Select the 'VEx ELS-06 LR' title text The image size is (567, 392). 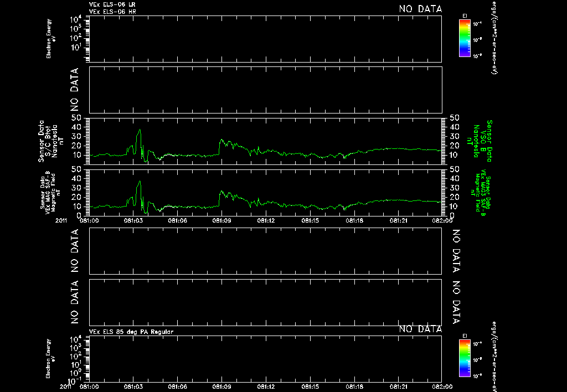pos(112,4)
